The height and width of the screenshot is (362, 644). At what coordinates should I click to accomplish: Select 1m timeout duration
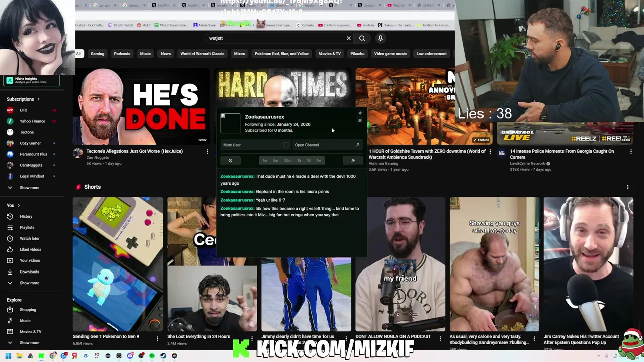[x=265, y=161]
